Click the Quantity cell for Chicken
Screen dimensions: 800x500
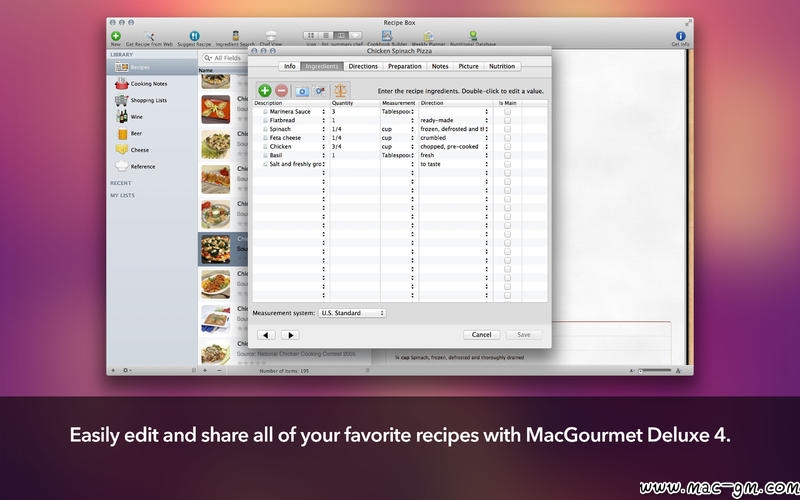[355, 146]
